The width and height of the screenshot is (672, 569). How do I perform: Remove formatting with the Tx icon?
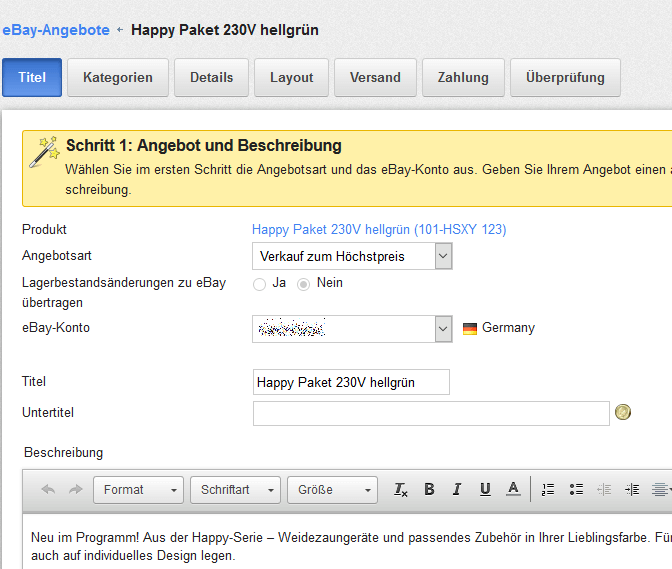point(401,489)
